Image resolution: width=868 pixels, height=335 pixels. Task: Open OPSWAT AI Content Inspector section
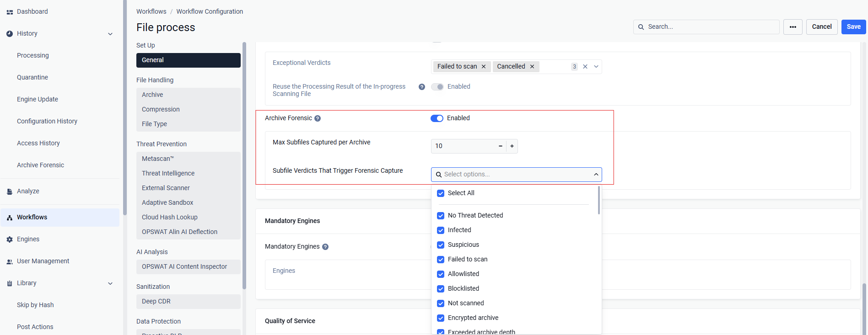click(x=189, y=267)
